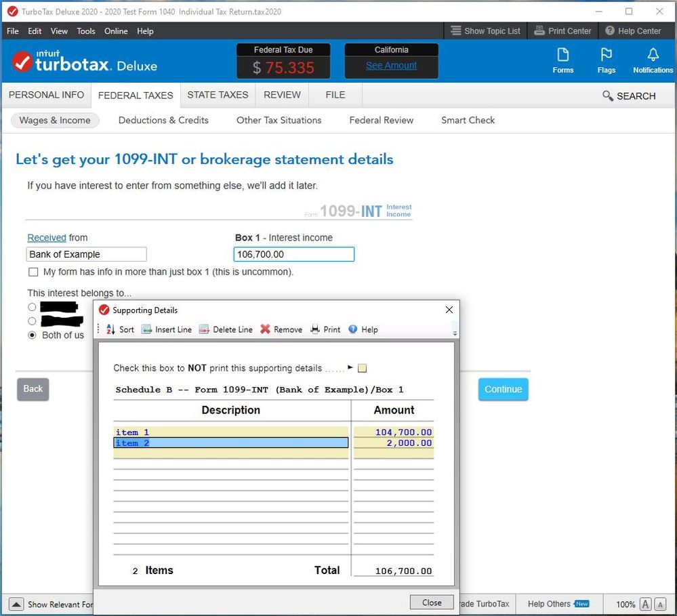Switch to the STATE TAXES tab
The image size is (677, 616).
click(x=218, y=95)
